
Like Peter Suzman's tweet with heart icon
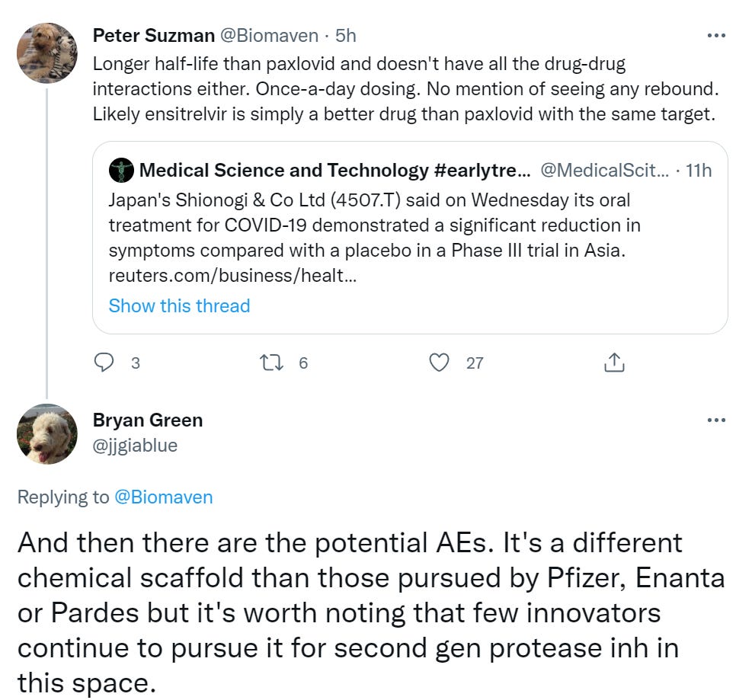pos(439,363)
